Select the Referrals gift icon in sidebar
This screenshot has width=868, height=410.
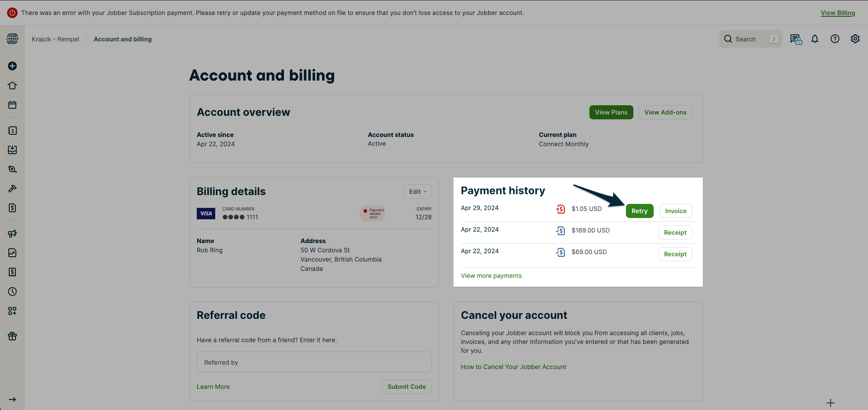pos(12,336)
